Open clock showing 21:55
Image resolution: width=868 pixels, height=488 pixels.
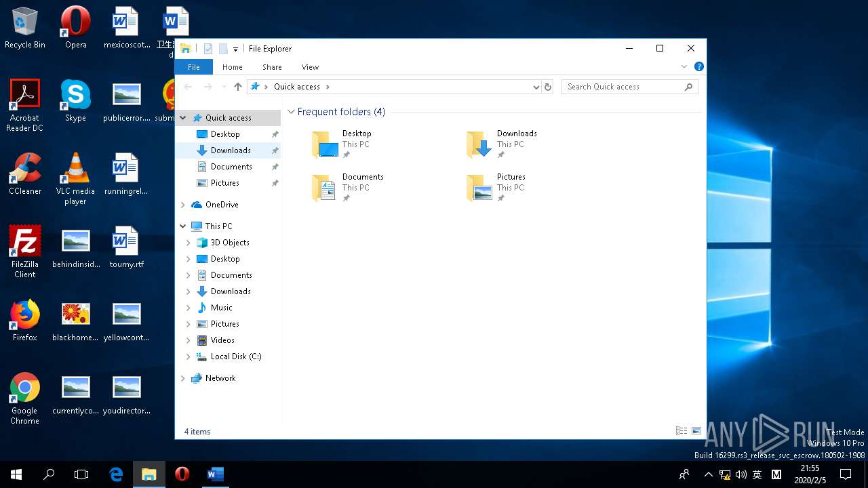[x=810, y=474]
